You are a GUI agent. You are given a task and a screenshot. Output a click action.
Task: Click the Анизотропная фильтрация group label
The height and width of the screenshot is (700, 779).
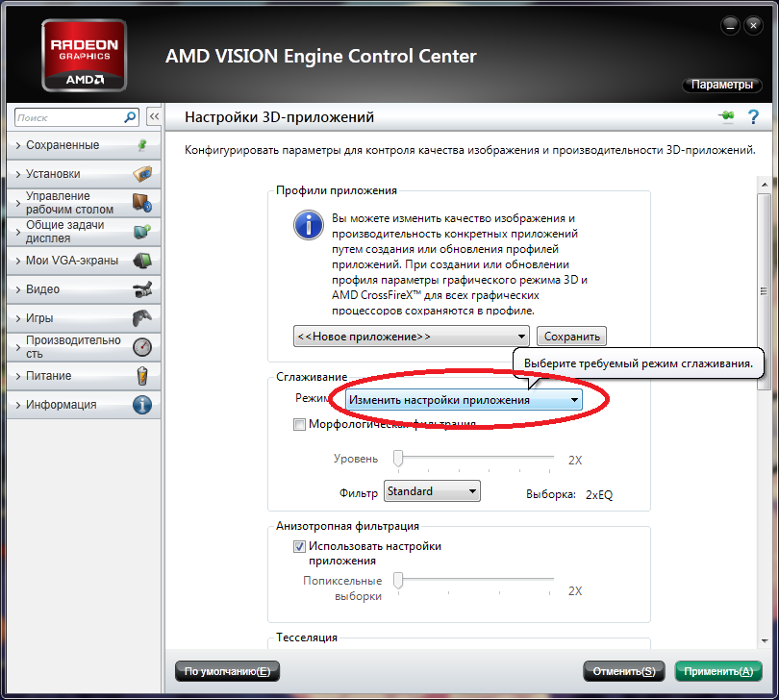(x=347, y=526)
